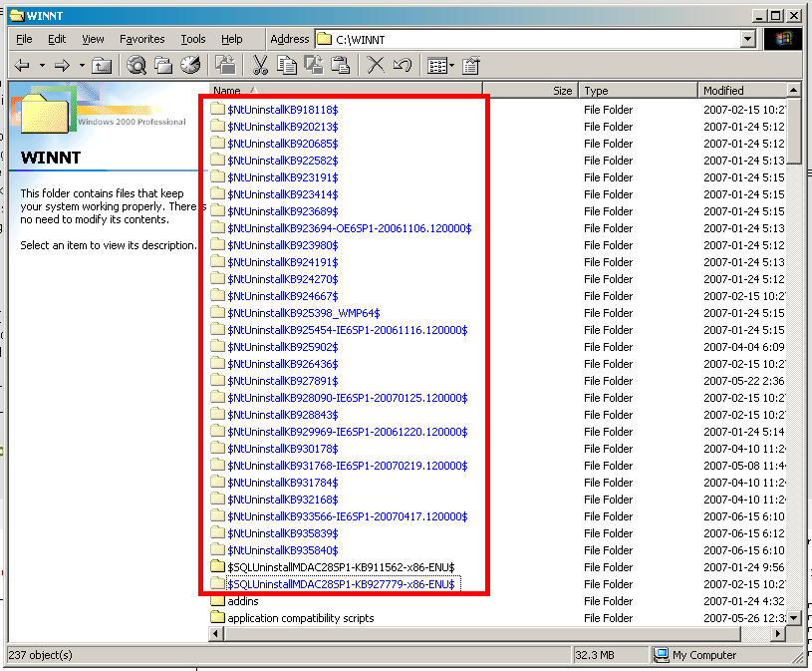Sort by the Type column header
This screenshot has width=812, height=671.
pos(638,91)
